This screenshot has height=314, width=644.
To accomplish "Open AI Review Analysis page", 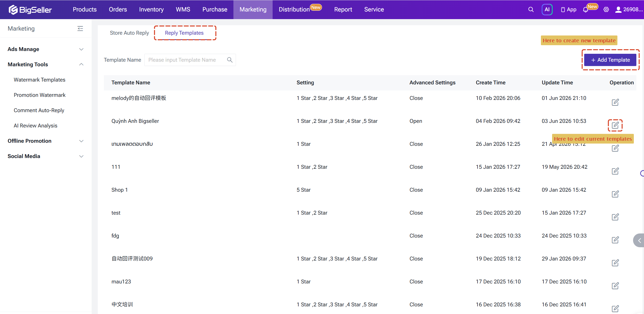I will pyautogui.click(x=36, y=126).
